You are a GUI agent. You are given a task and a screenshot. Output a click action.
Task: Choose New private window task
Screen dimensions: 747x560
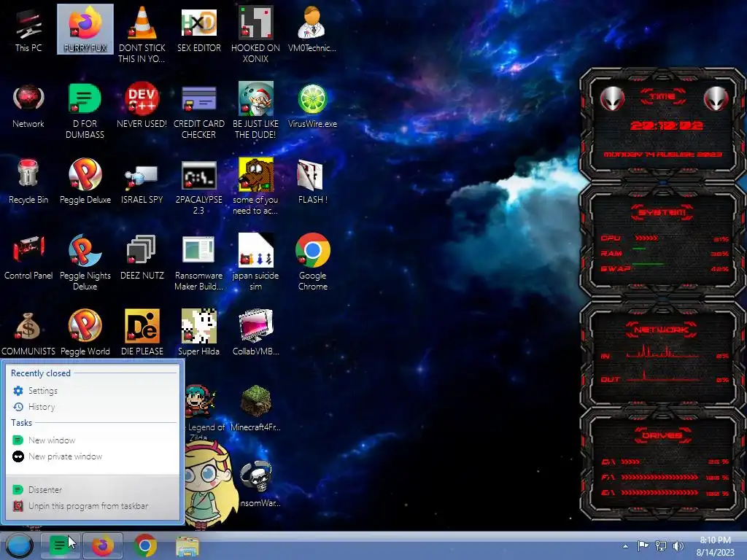93,456
